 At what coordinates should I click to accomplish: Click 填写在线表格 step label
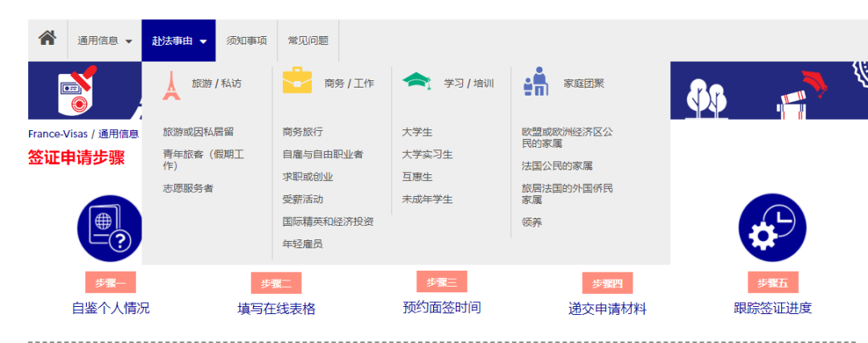pyautogui.click(x=276, y=308)
